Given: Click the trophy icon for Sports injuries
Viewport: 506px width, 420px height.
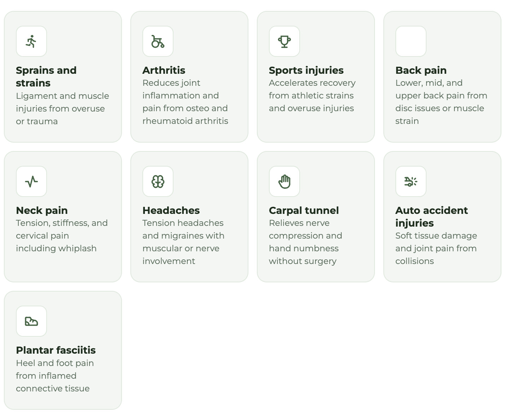Looking at the screenshot, I should click(x=284, y=41).
